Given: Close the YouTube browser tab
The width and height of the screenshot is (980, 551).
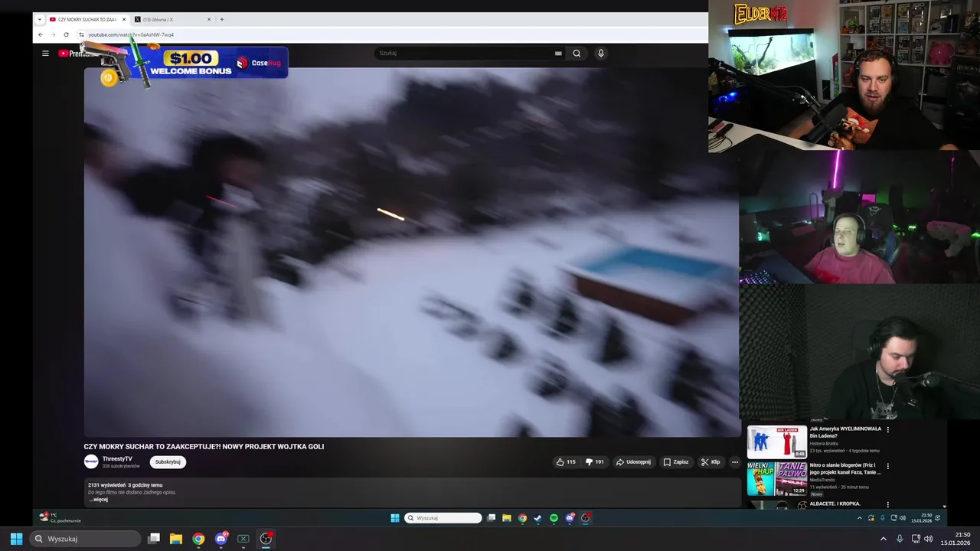Looking at the screenshot, I should pyautogui.click(x=124, y=19).
